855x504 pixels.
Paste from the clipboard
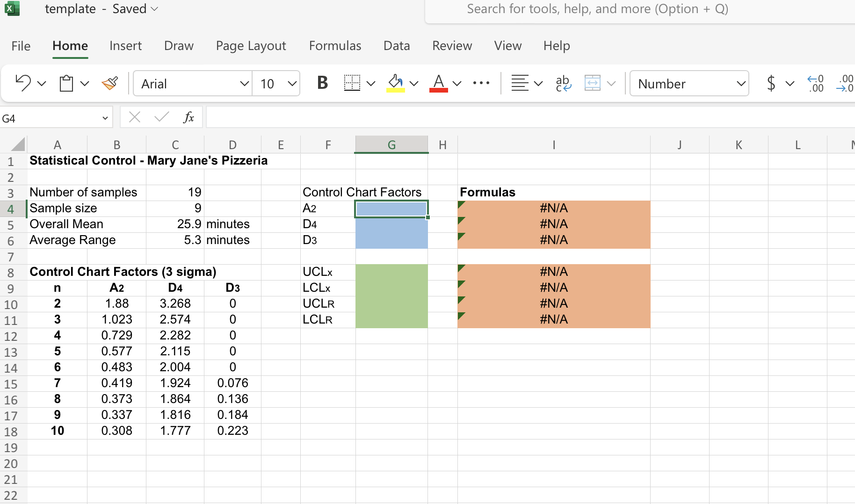click(66, 83)
